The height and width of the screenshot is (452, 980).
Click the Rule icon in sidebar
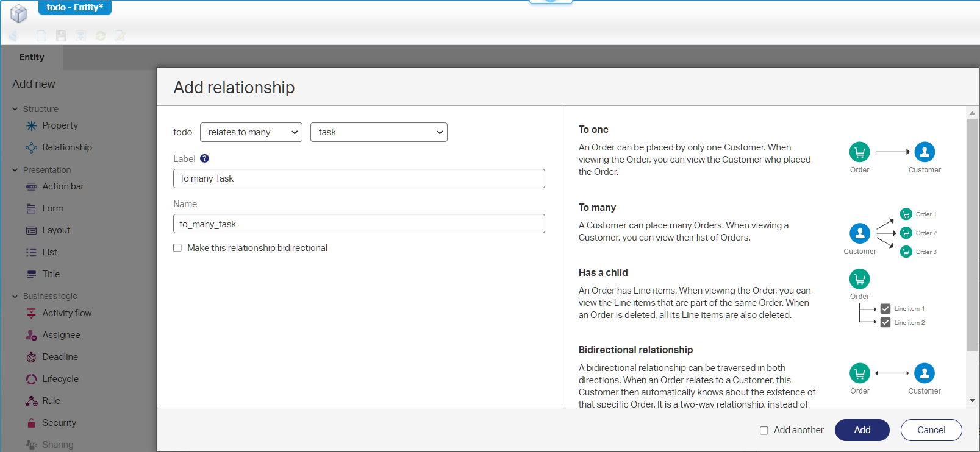[x=32, y=401]
